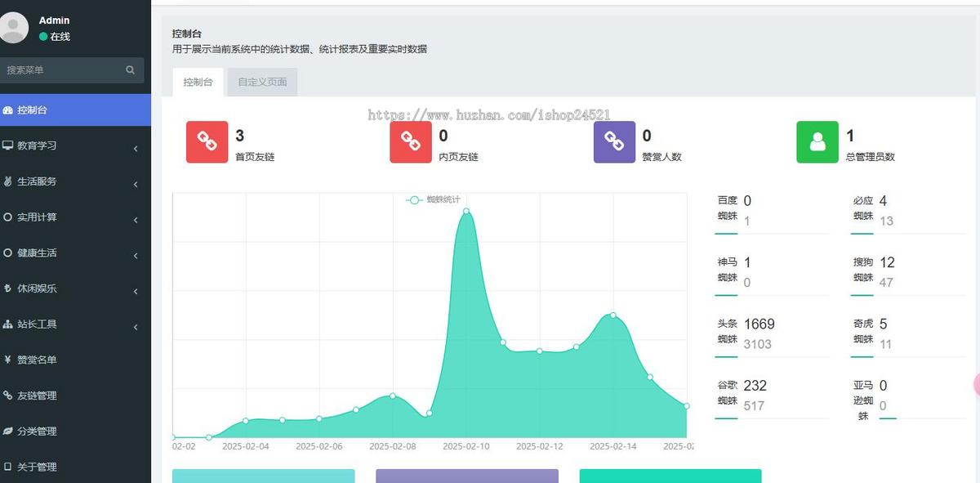Image resolution: width=980 pixels, height=483 pixels.
Task: Expand the 生活服务 menu arrow
Action: click(136, 185)
